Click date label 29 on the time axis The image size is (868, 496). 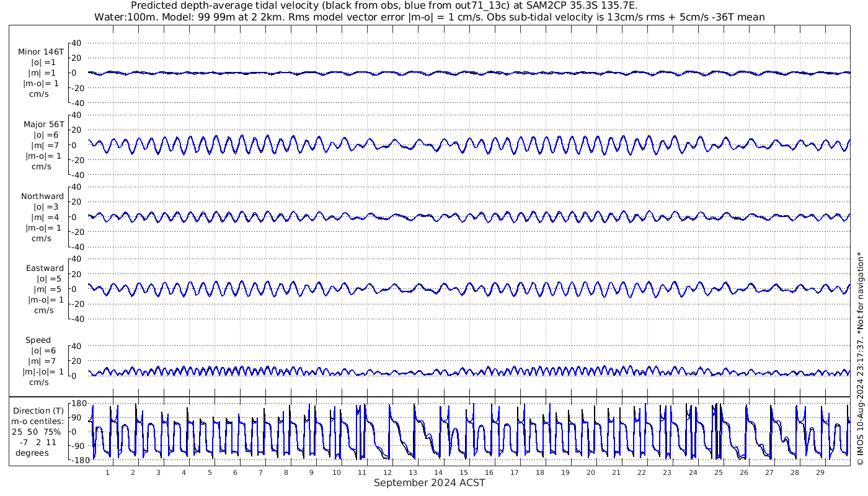coord(820,472)
